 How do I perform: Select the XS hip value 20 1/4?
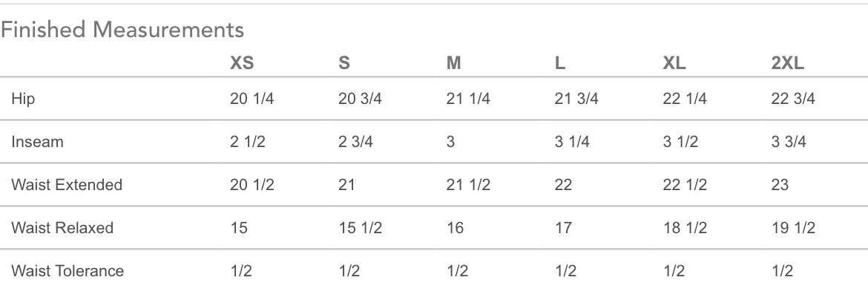pyautogui.click(x=251, y=99)
